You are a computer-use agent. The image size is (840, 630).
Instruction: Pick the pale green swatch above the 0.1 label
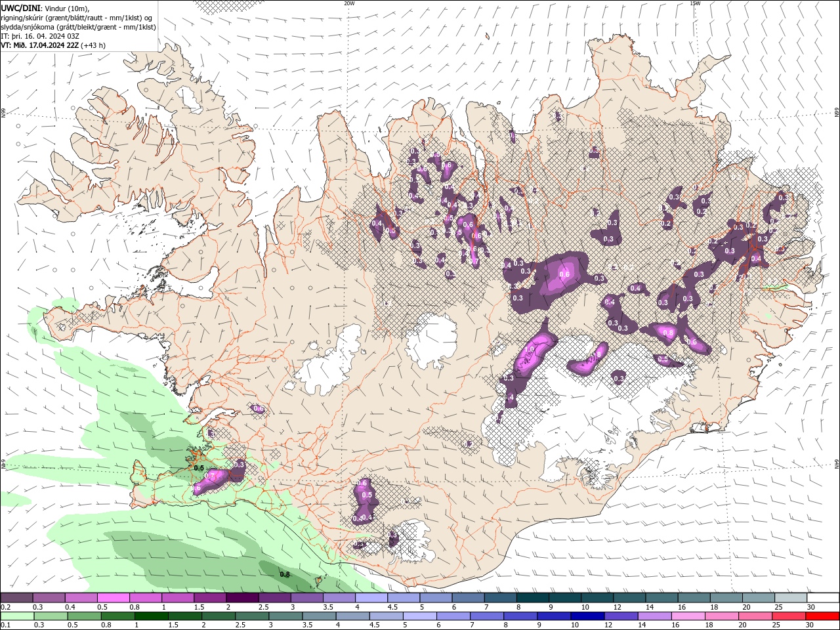point(16,616)
